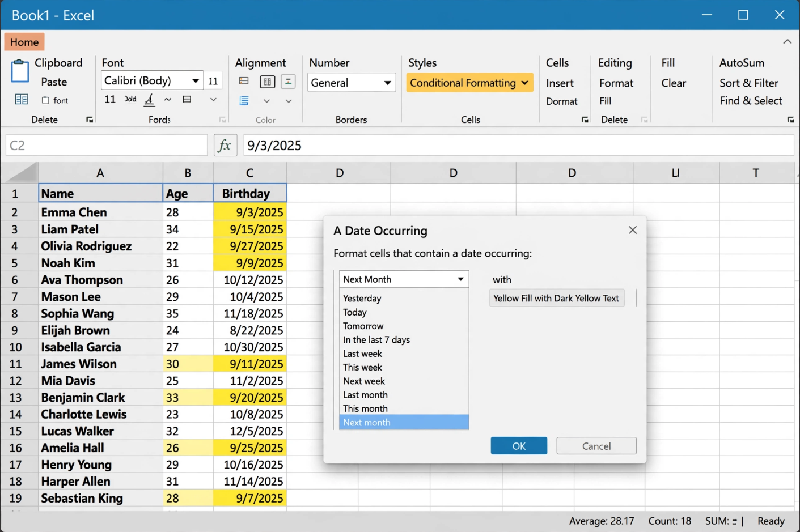Click 'Average: 28.17' in the status bar

pos(601,521)
